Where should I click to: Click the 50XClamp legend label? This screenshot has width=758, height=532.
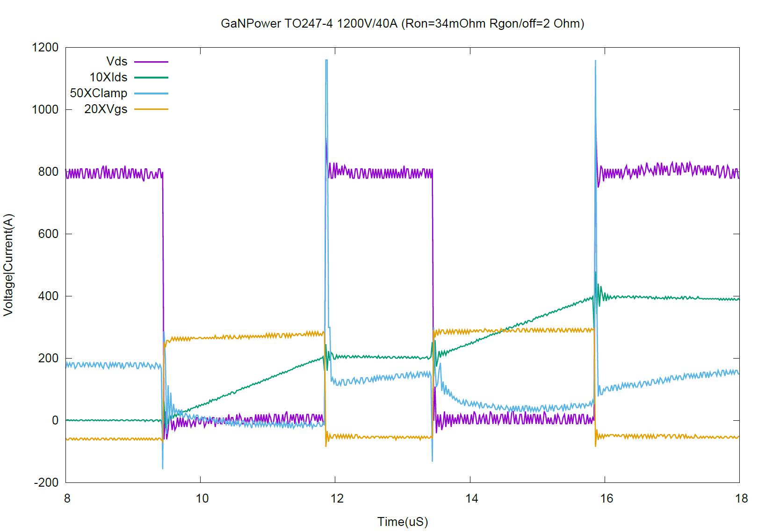click(99, 93)
